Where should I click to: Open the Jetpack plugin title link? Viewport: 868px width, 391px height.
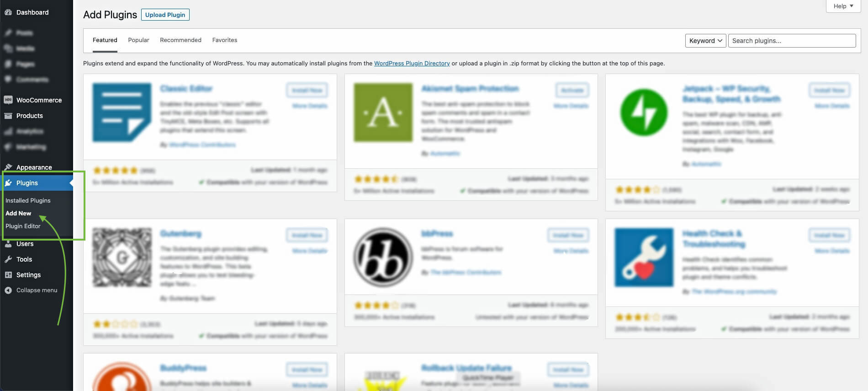point(731,94)
